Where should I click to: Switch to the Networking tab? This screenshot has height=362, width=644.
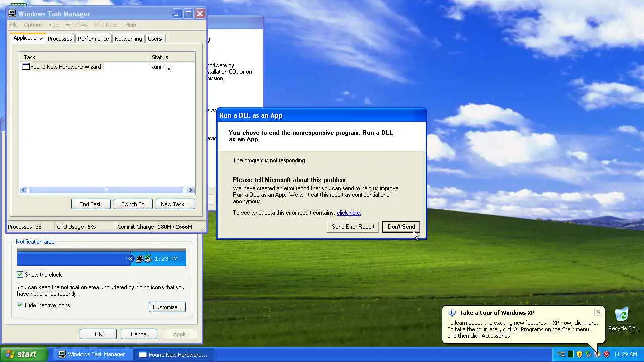[x=128, y=39]
